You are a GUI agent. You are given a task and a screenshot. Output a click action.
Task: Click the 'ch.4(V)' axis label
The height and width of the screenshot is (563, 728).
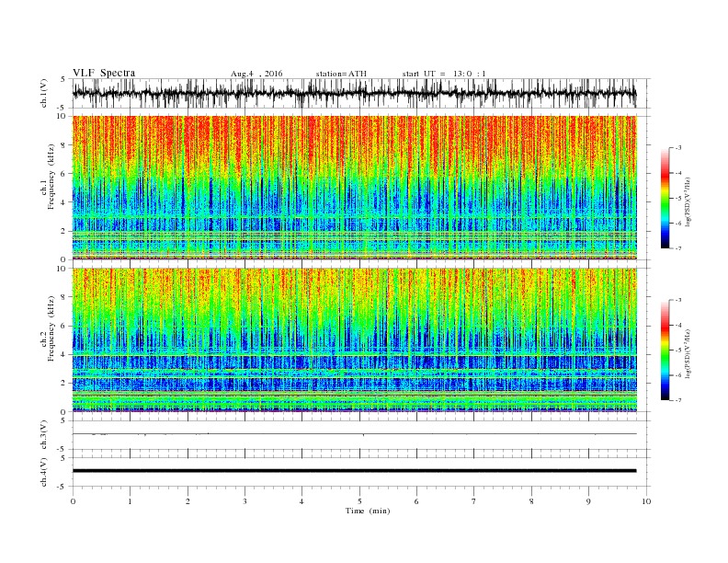pyautogui.click(x=44, y=472)
